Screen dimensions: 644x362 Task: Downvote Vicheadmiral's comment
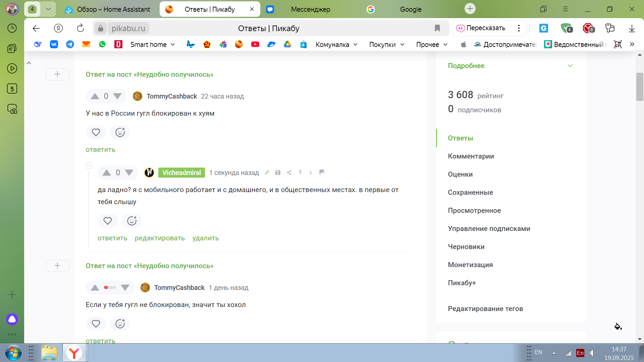coord(129,173)
